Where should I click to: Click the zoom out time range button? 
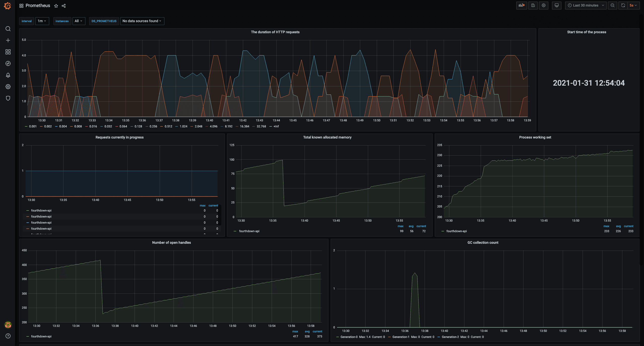(613, 5)
